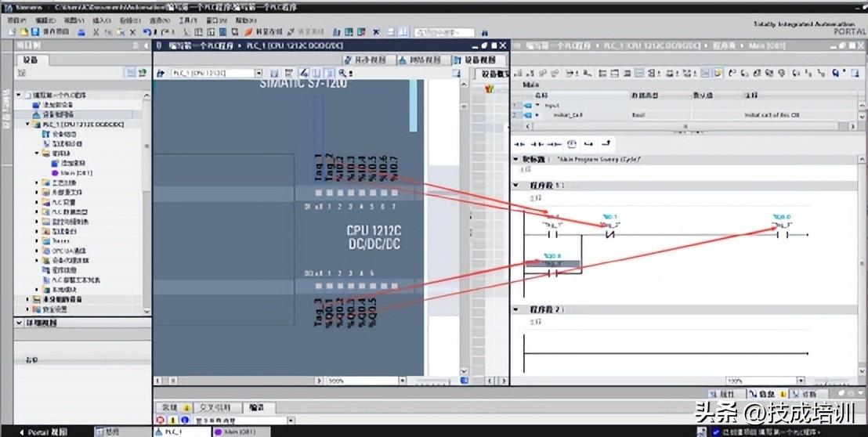Click the toolbar search input field
The image size is (868, 437).
(444, 33)
